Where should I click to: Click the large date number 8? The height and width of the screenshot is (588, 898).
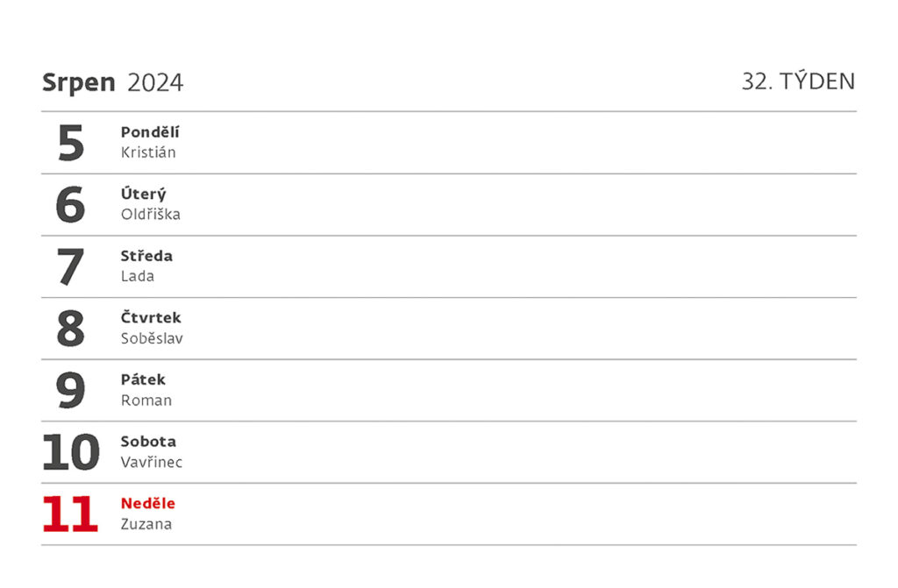[71, 329]
